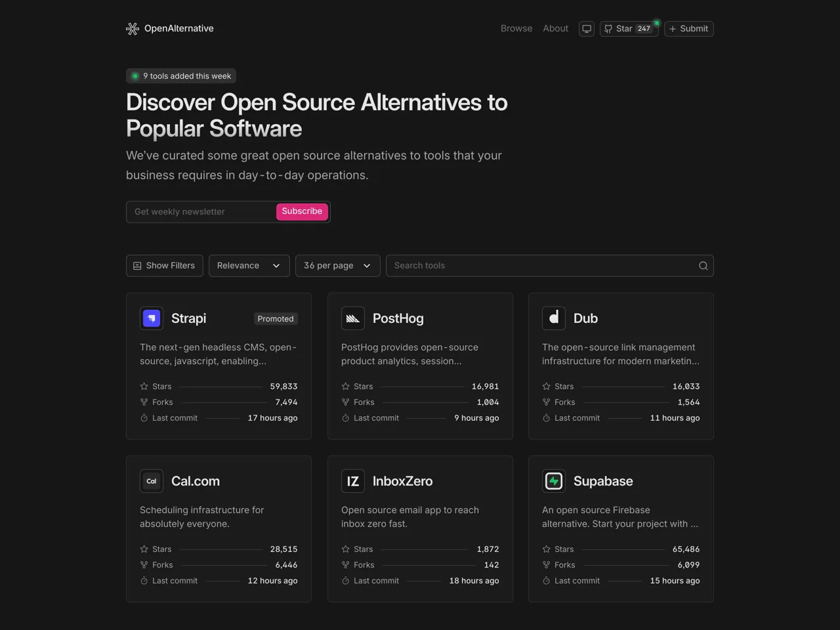Screen dimensions: 840x630
Task: Open the InboxZero tool title
Action: (x=403, y=481)
